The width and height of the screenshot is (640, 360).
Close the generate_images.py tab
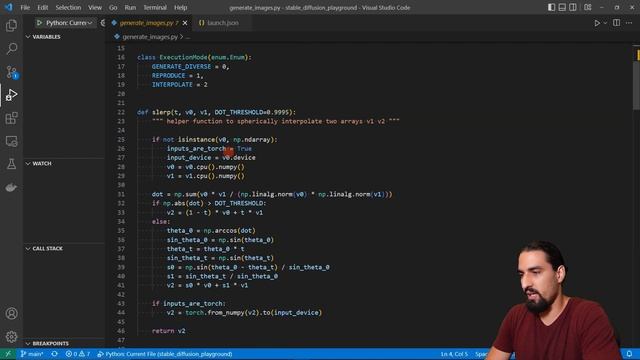click(185, 23)
